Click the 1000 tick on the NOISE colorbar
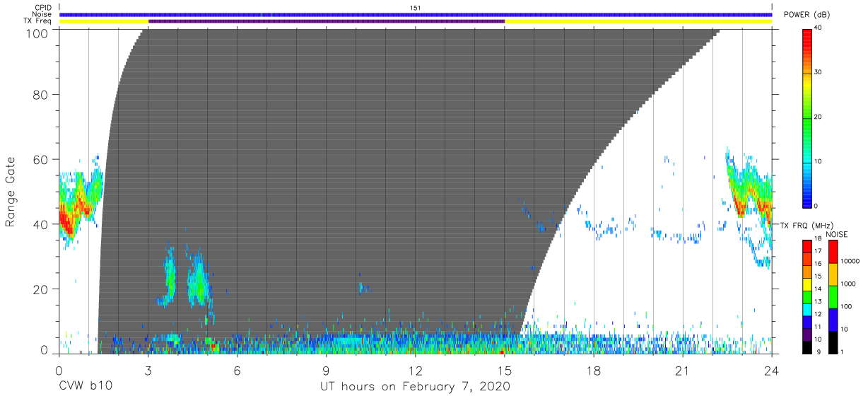 coord(849,284)
